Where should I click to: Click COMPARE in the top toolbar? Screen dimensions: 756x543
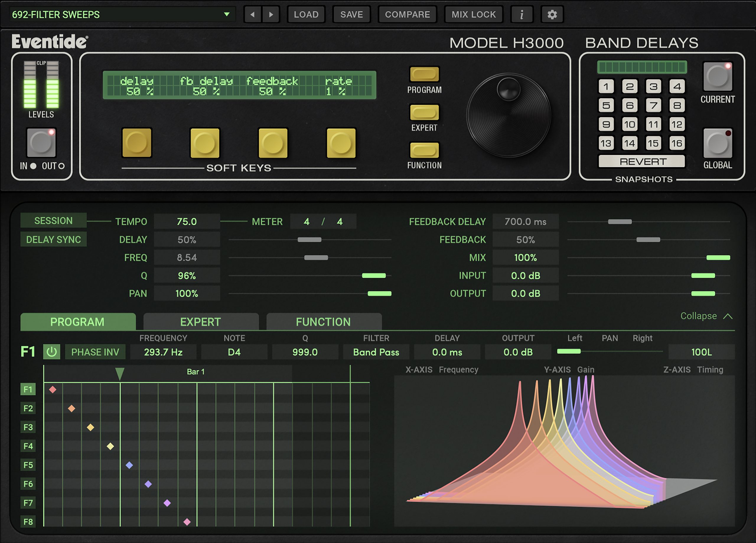pos(407,14)
